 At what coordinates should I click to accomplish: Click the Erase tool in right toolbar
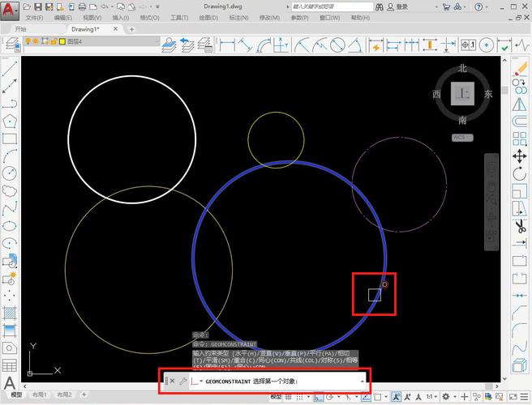click(x=520, y=69)
